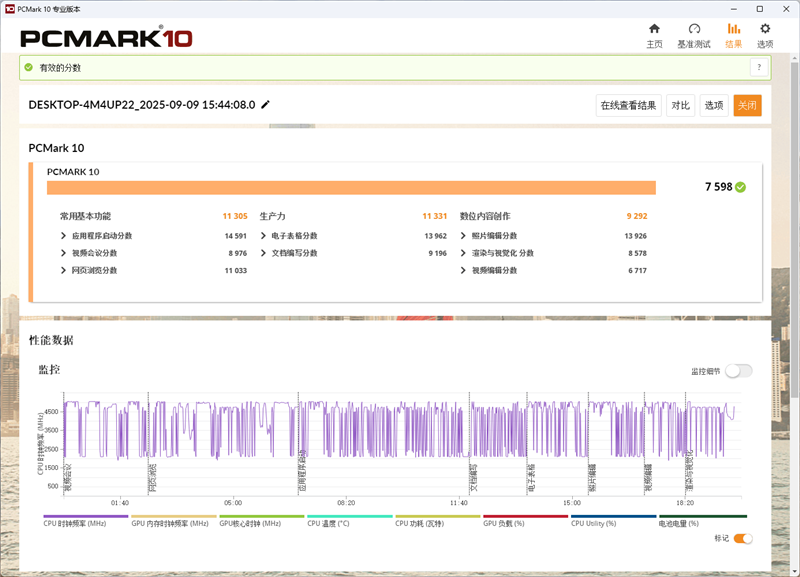Select CPU Utility (%) legend item
Image resolution: width=800 pixels, height=577 pixels.
[x=614, y=520]
